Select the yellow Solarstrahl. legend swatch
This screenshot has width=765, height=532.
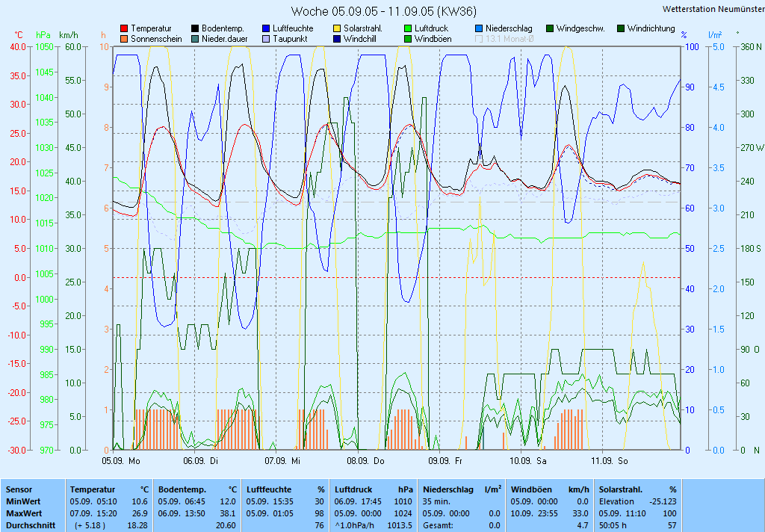pyautogui.click(x=337, y=29)
